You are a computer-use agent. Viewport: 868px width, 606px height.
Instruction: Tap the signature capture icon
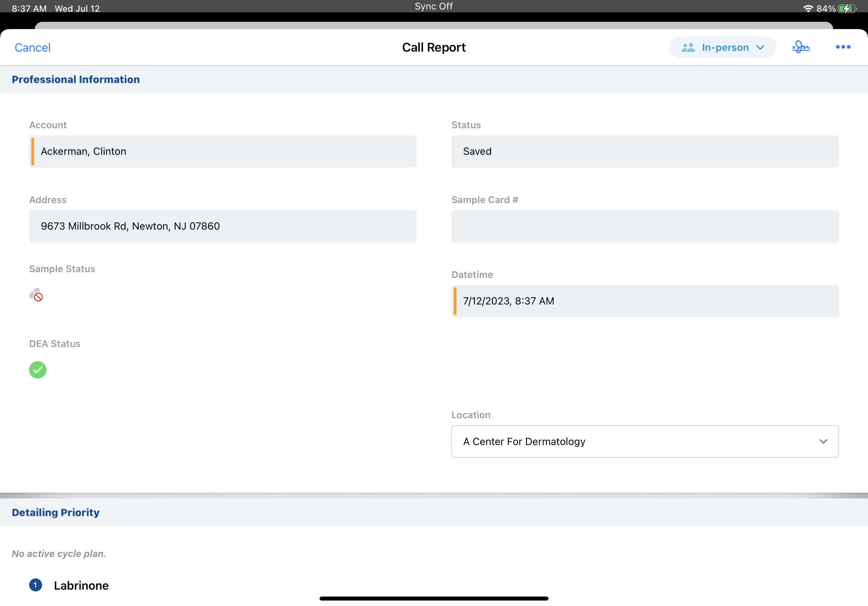(x=800, y=47)
